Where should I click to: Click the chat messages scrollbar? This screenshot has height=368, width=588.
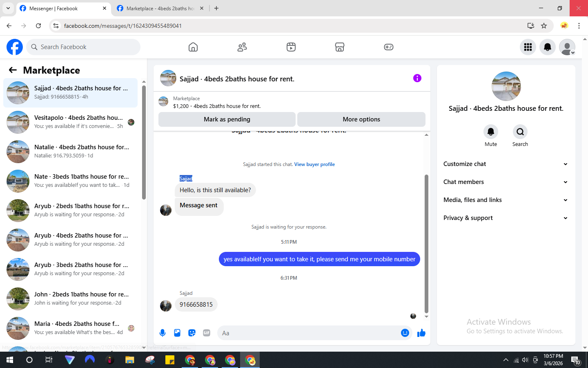point(426,244)
